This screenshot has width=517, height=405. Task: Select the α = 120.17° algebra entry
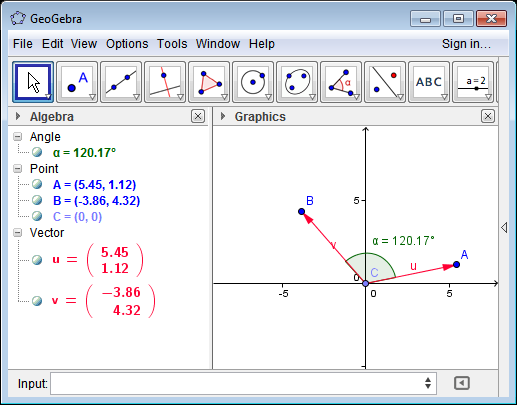[84, 153]
